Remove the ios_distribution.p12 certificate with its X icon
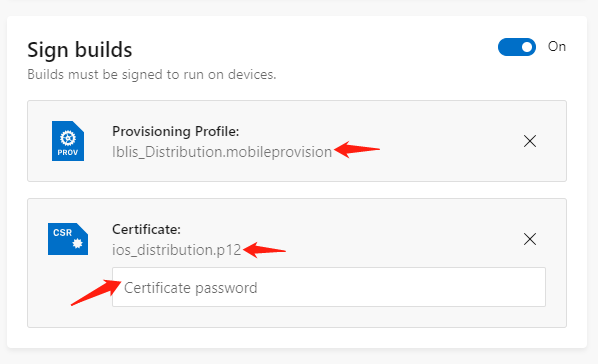 (530, 239)
